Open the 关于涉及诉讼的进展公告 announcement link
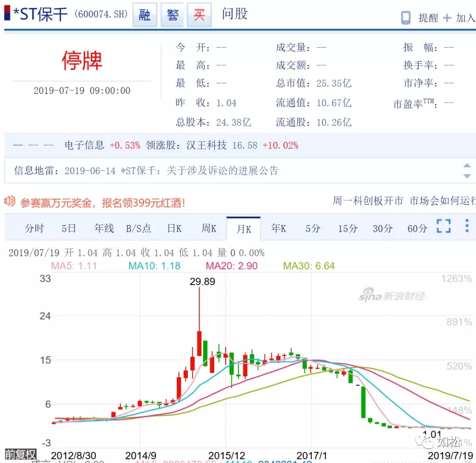The height and width of the screenshot is (463, 476). [222, 171]
